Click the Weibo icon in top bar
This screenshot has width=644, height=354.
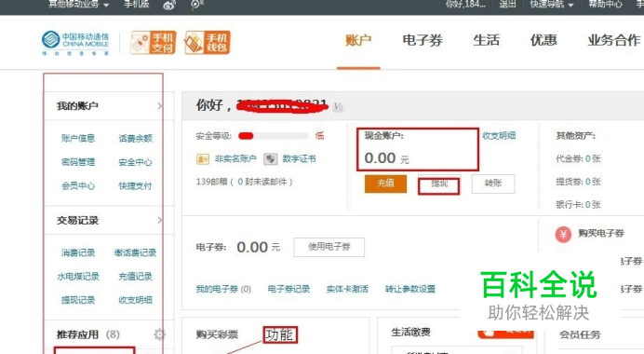[169, 5]
